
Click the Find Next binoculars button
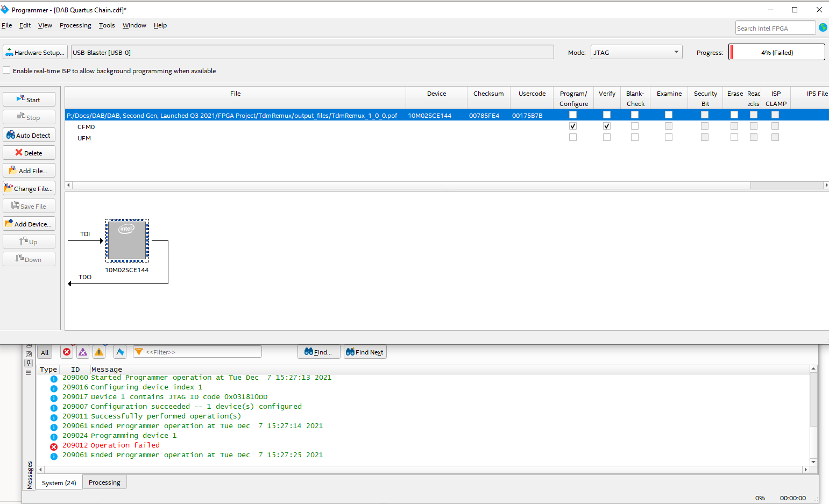365,352
